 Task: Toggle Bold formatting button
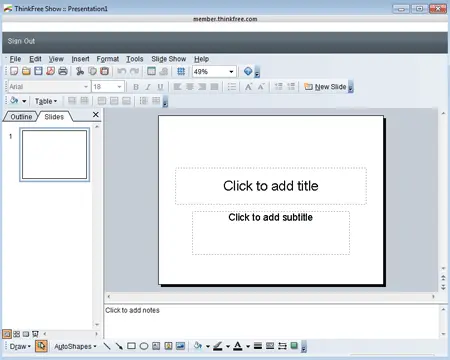point(136,87)
